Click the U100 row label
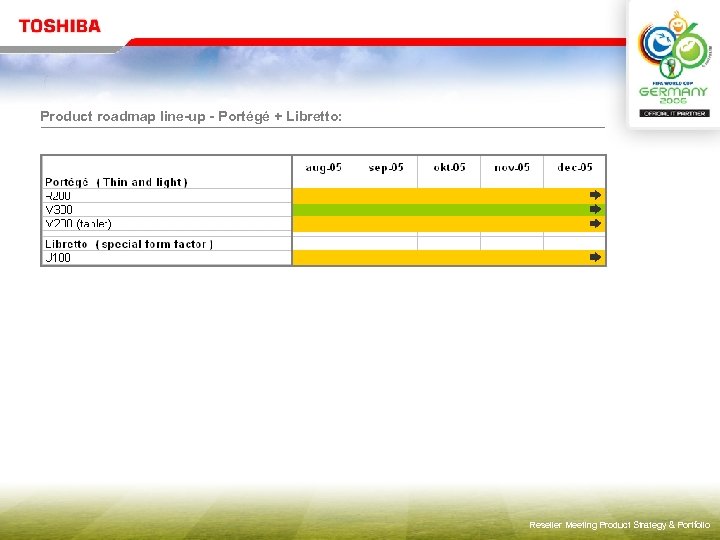Viewport: 720px width, 540px height. [58, 258]
